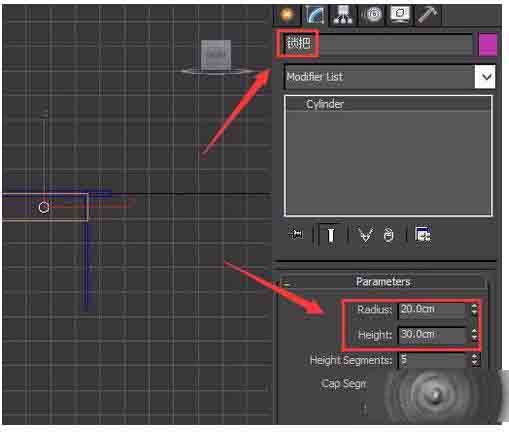Image resolution: width=509 pixels, height=435 pixels.
Task: Expand the Modifier List dropdown
Action: click(485, 77)
